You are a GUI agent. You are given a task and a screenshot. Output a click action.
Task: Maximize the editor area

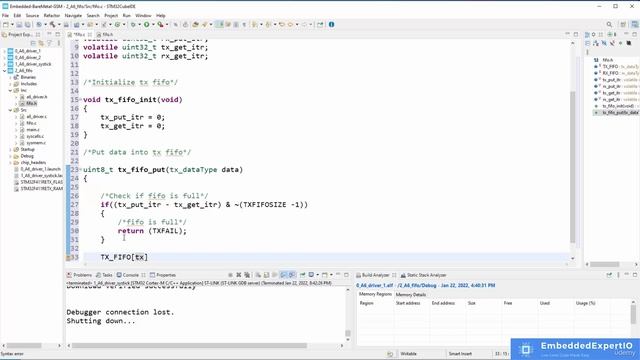tap(576, 35)
